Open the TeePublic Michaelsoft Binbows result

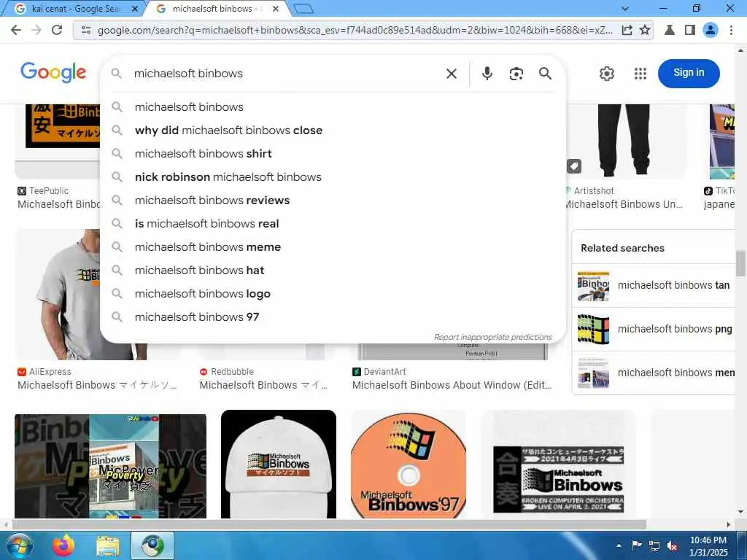[x=58, y=204]
